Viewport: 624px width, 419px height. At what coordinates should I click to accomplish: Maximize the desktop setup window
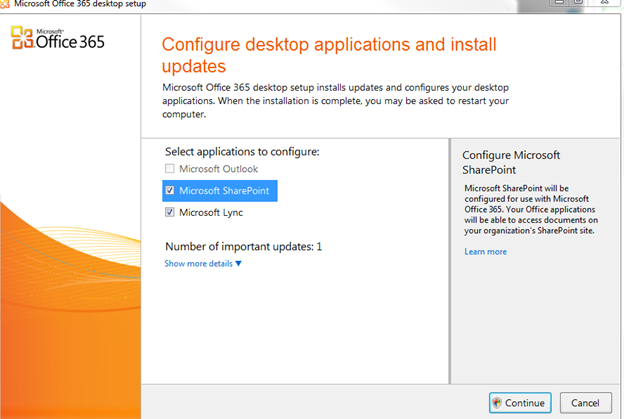point(578,2)
